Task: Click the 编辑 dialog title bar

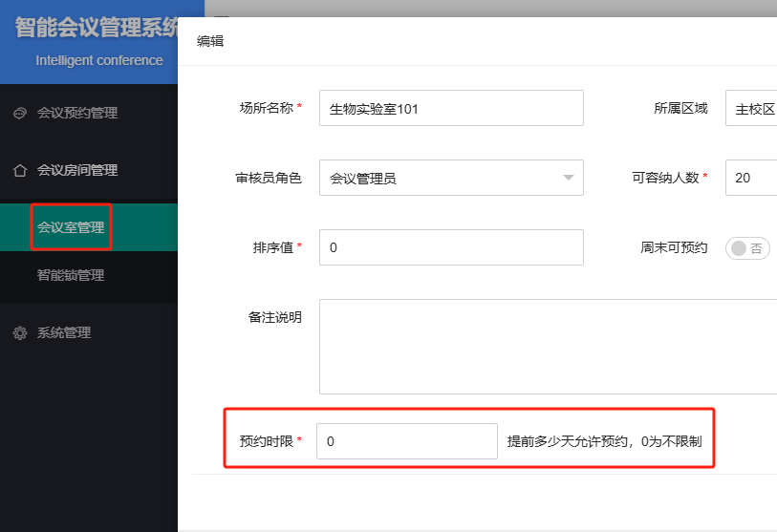Action: pyautogui.click(x=478, y=41)
